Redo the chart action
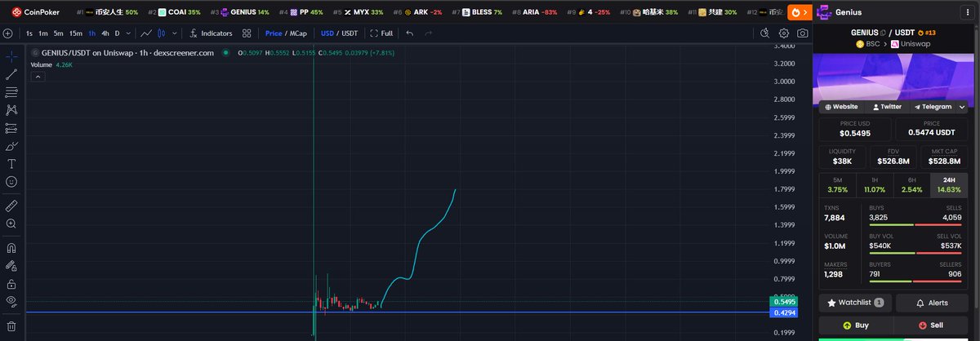980x341 pixels. [x=429, y=33]
